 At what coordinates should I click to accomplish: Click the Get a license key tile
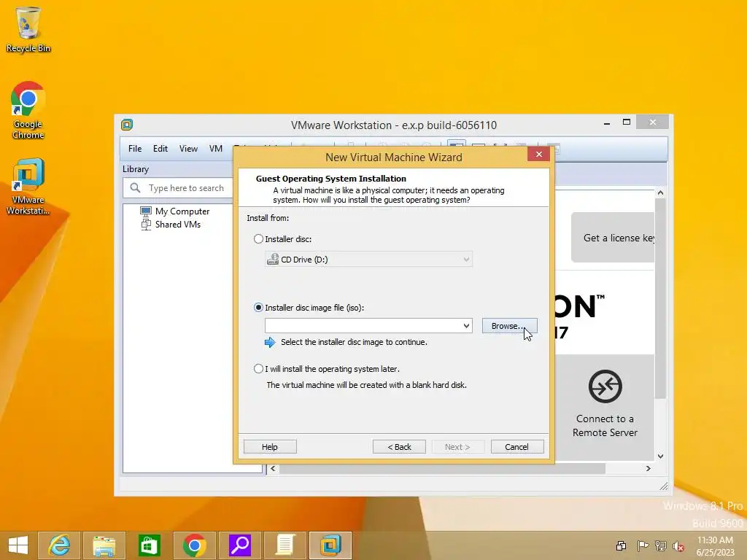[x=613, y=237]
